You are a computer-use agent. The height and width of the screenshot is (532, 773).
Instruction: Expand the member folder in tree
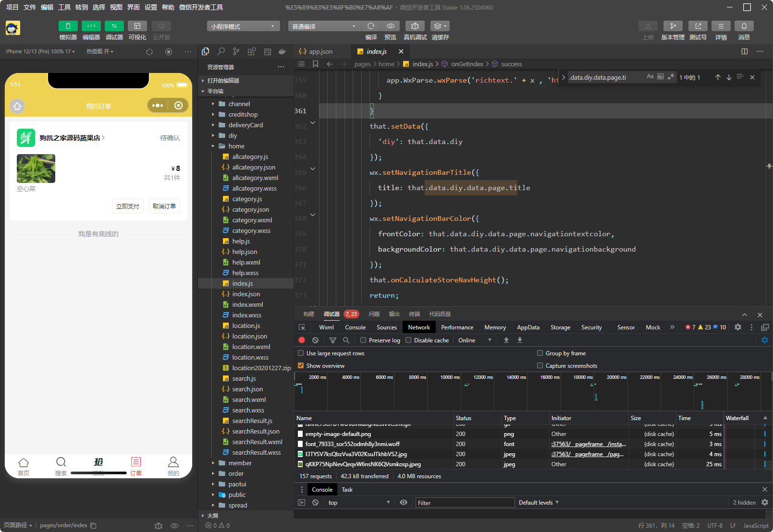pyautogui.click(x=240, y=463)
